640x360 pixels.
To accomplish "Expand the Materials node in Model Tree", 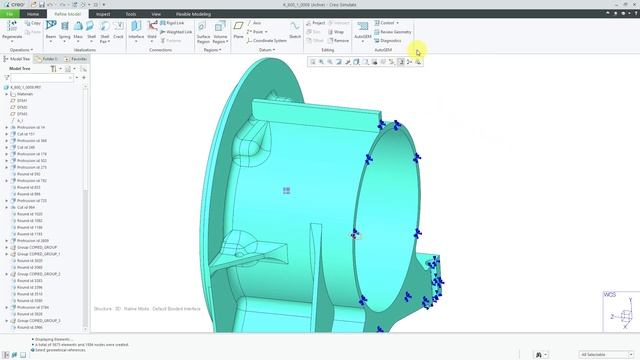I will point(7,94).
